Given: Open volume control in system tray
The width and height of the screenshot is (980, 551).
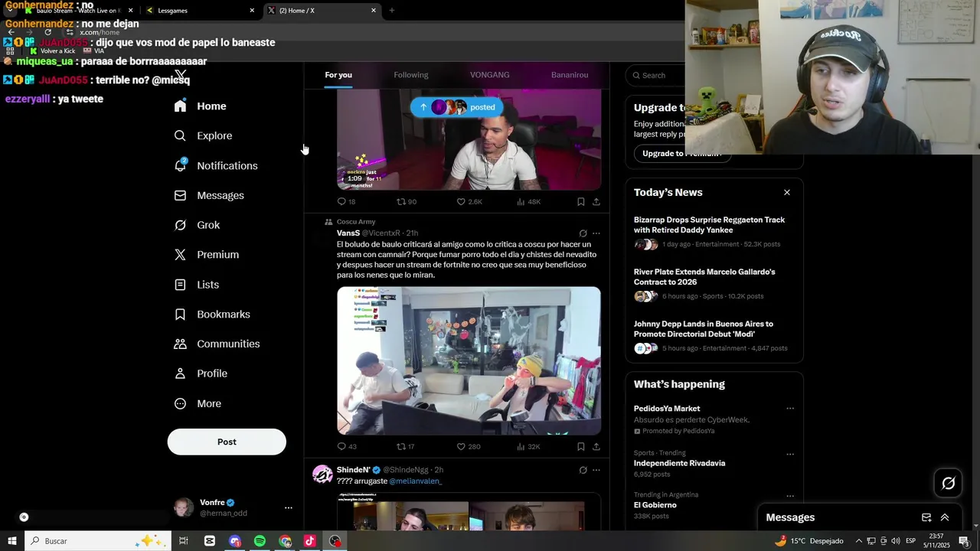Looking at the screenshot, I should pyautogui.click(x=895, y=541).
